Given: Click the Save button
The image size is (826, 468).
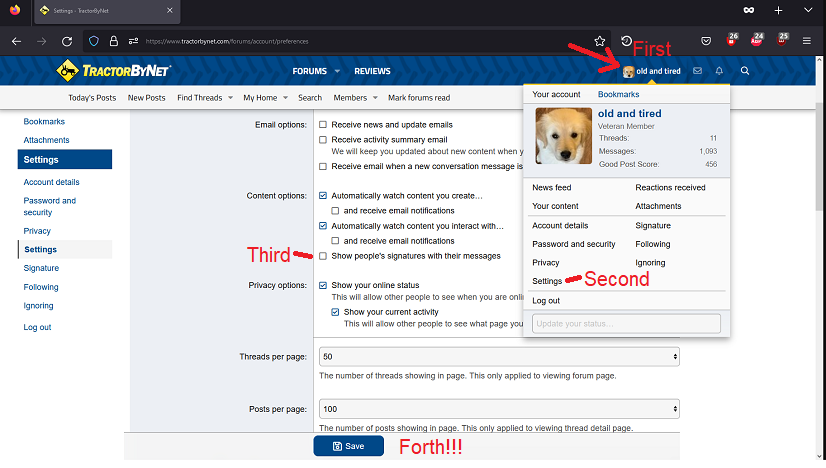Looking at the screenshot, I should (348, 446).
